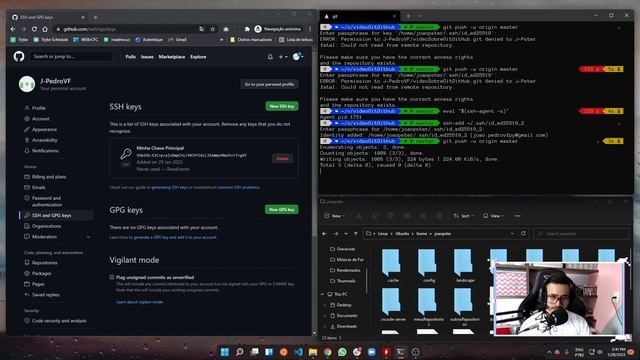Show hidden system tray icons
Viewport: 640px width, 360px height.
point(549,352)
